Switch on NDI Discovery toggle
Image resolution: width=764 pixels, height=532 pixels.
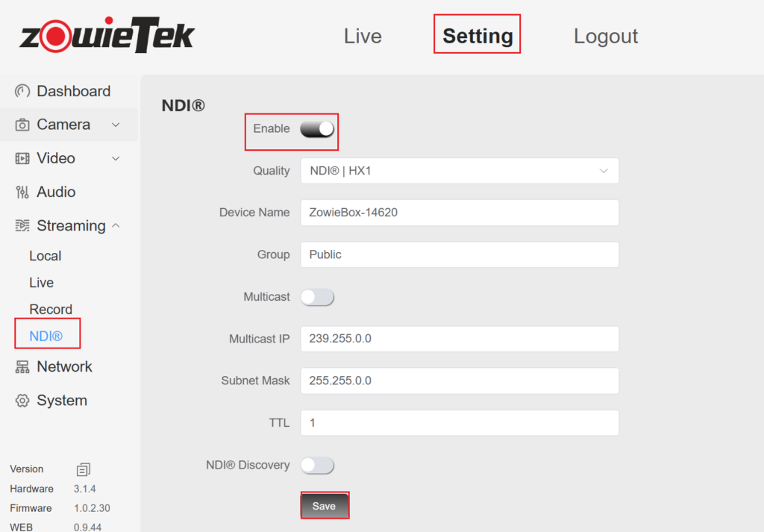[317, 466]
